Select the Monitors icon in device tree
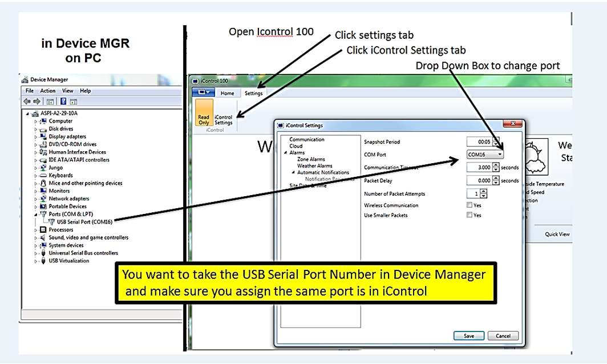 coord(43,191)
